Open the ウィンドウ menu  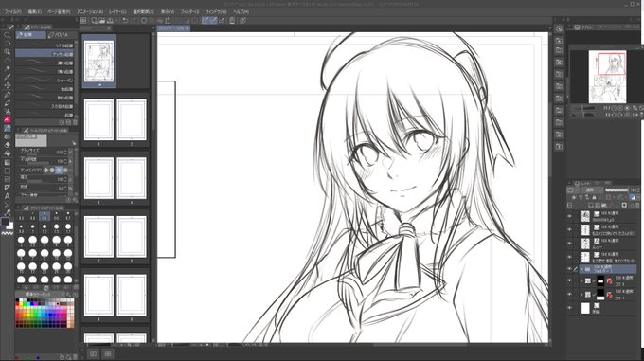216,12
